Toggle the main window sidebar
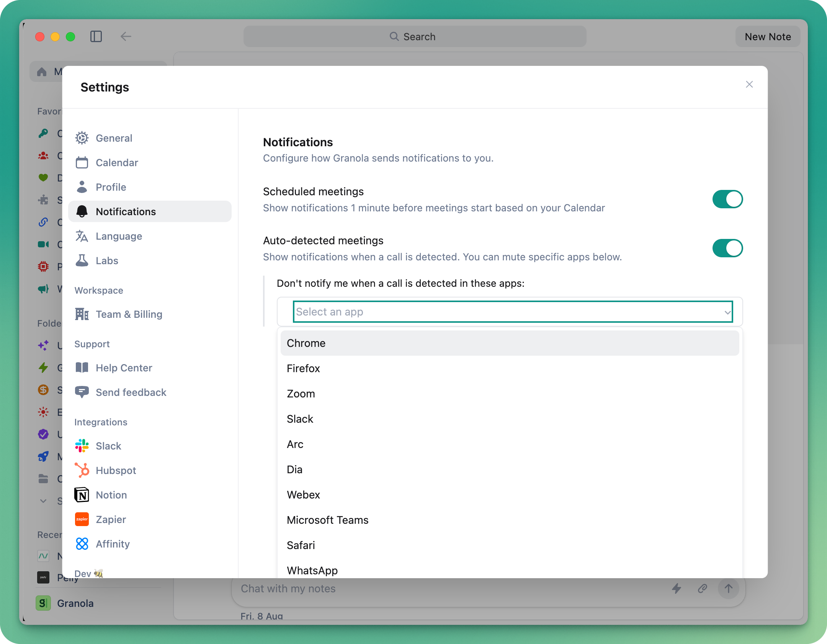Screen dimensions: 827x644 [x=96, y=36]
